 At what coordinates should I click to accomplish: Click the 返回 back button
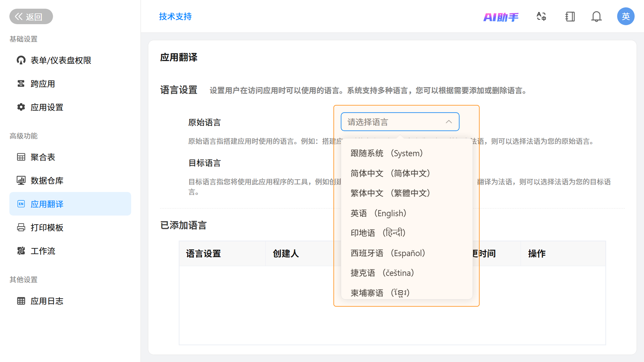click(x=31, y=16)
